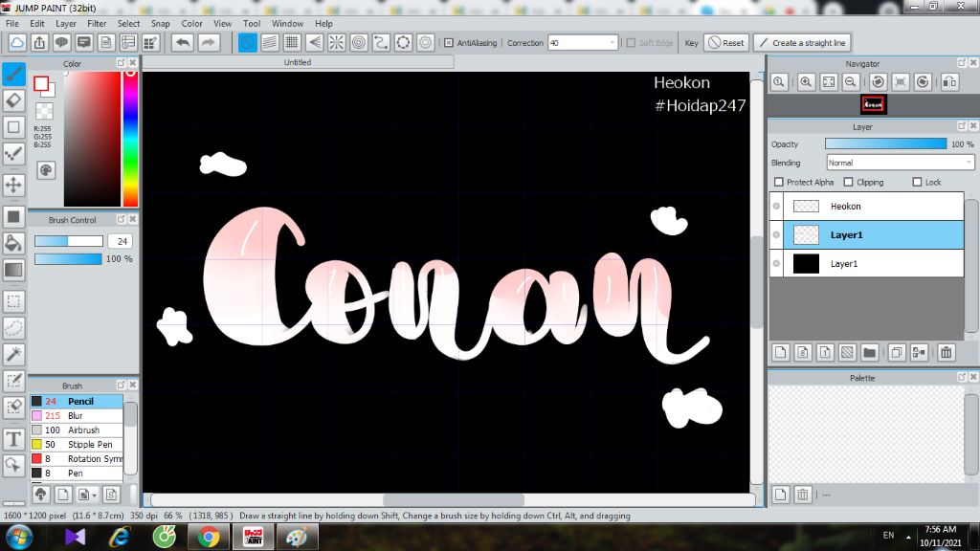Screen dimensions: 980x551
Task: Click the brush size value field
Action: [121, 241]
